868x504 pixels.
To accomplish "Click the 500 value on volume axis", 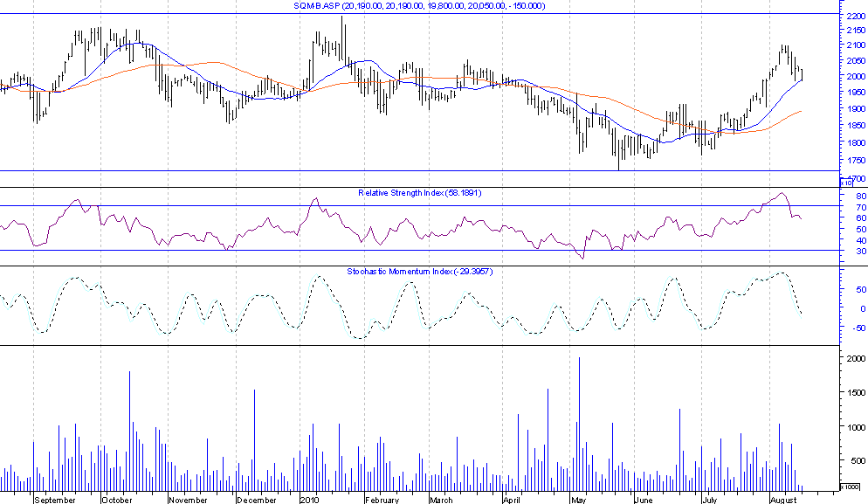I will click(x=858, y=461).
